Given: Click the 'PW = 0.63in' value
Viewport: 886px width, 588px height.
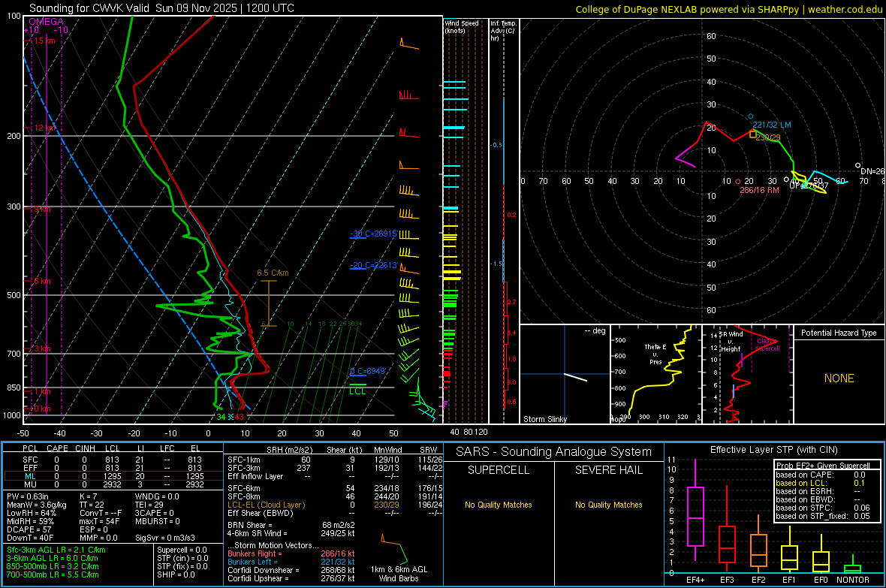Looking at the screenshot, I should click(27, 496).
